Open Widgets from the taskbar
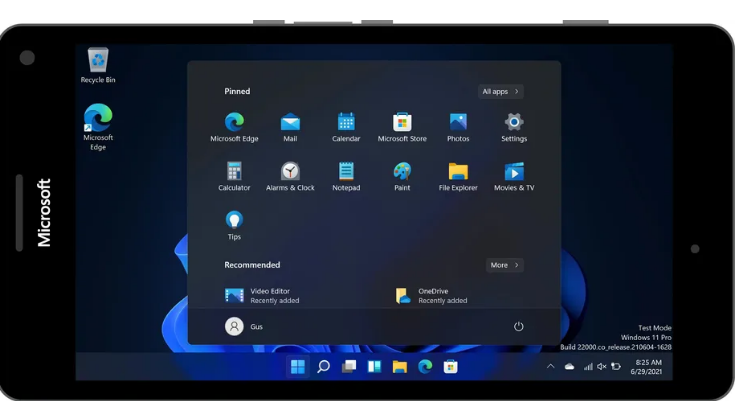This screenshot has width=737, height=401. 374,366
